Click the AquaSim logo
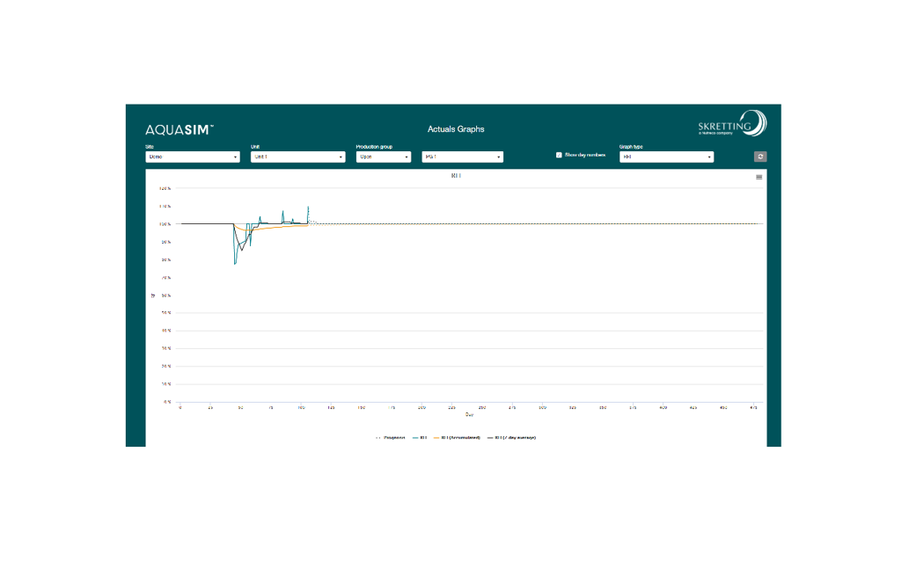 tap(180, 129)
